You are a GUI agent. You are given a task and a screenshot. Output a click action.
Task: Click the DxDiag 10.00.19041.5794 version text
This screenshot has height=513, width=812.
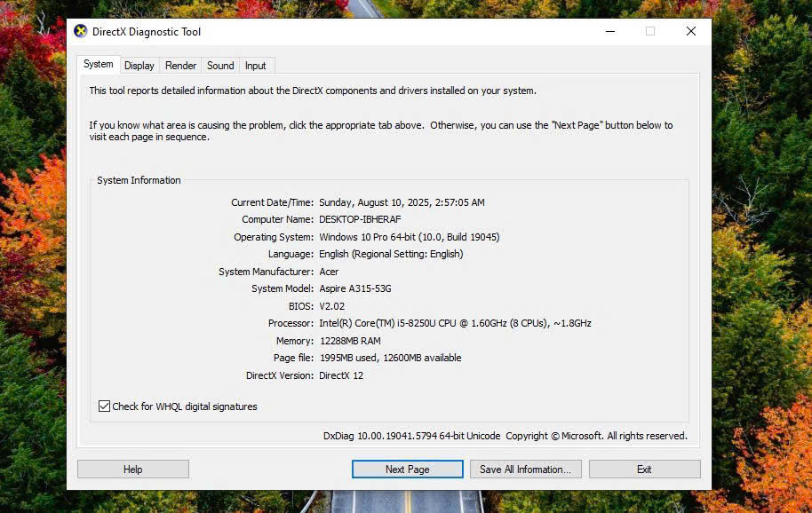point(411,436)
